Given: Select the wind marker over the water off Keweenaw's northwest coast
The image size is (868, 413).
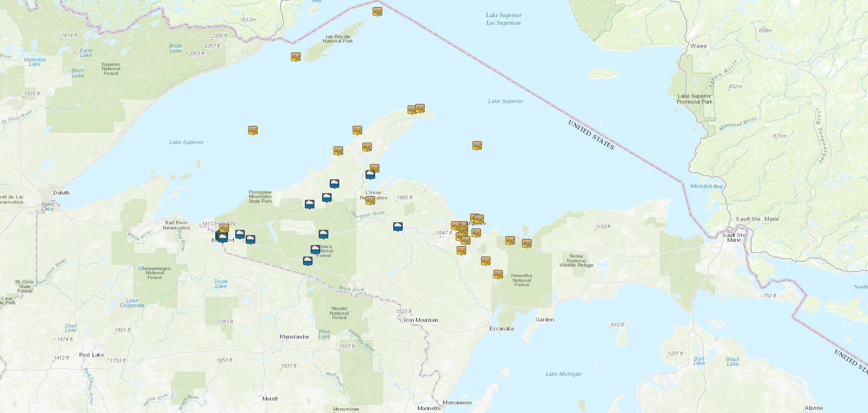Looking at the screenshot, I should tap(357, 130).
